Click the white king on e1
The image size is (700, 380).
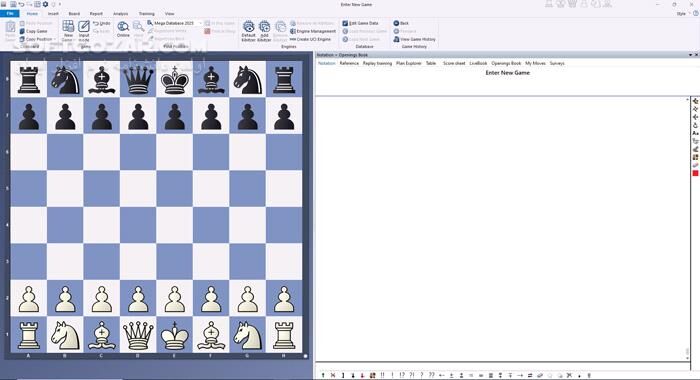coord(175,335)
